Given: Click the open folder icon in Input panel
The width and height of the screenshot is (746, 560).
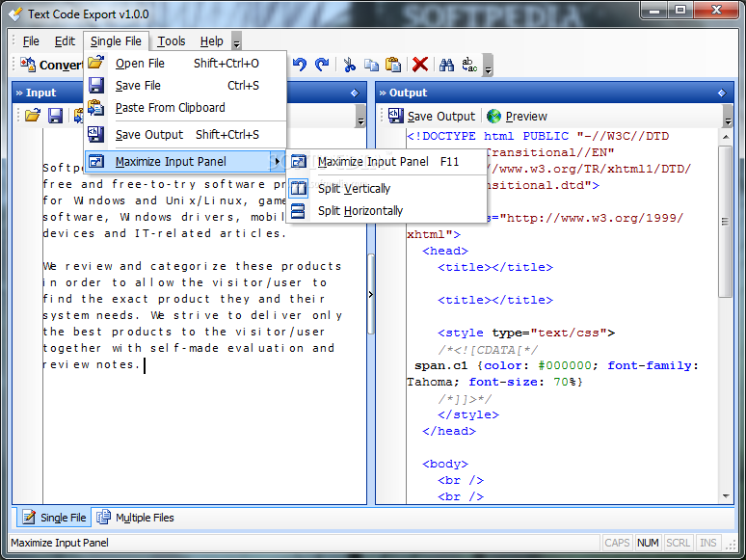Looking at the screenshot, I should 33,116.
